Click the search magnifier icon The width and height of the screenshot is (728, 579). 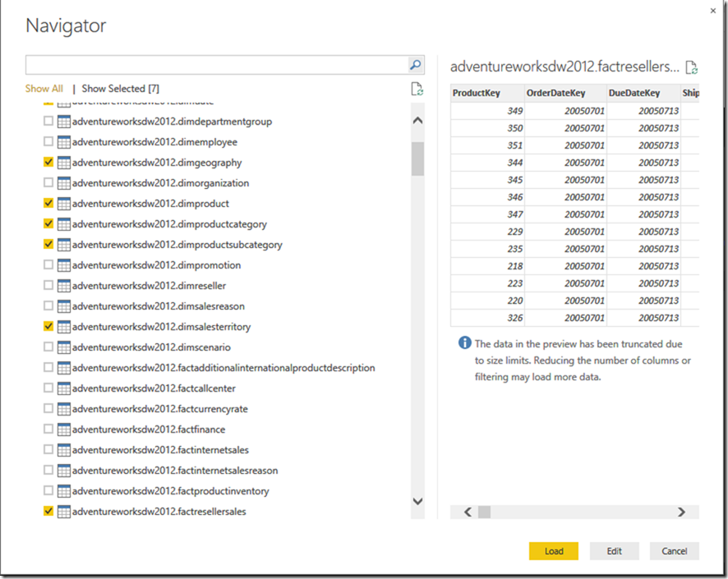(416, 65)
